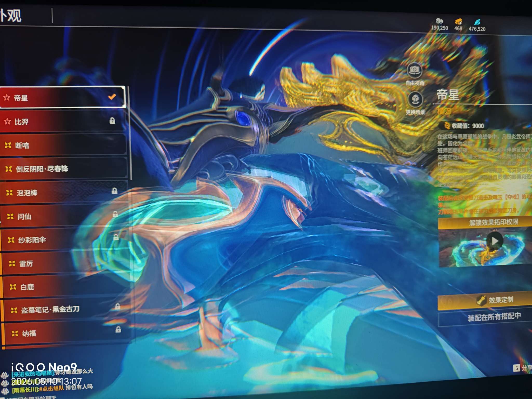Click the skin list scrollbar
The height and width of the screenshot is (399, 532).
(x=130, y=133)
